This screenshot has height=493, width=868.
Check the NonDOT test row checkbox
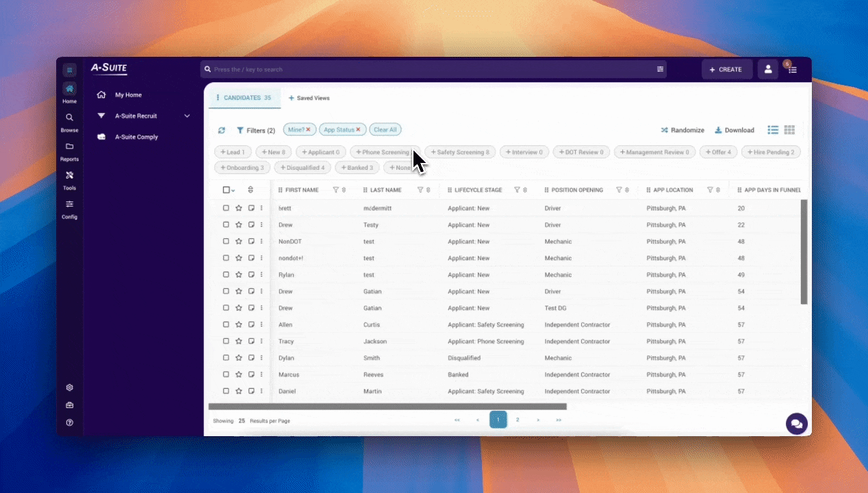(x=226, y=242)
